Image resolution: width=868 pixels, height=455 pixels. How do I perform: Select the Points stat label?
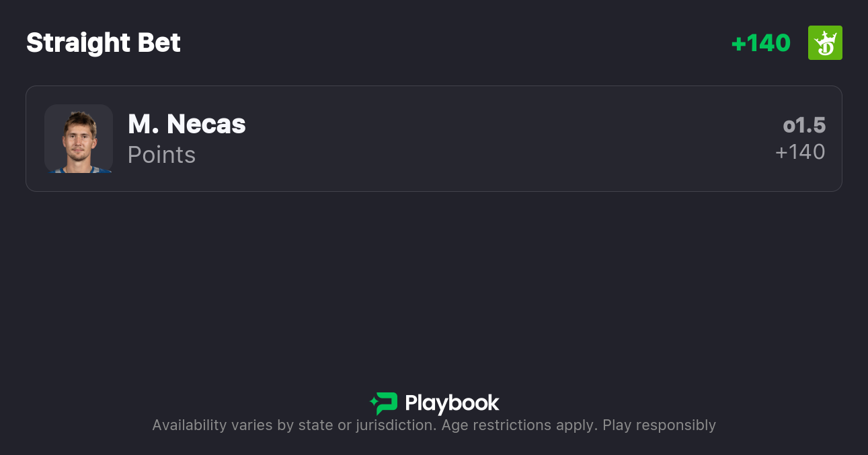point(161,155)
